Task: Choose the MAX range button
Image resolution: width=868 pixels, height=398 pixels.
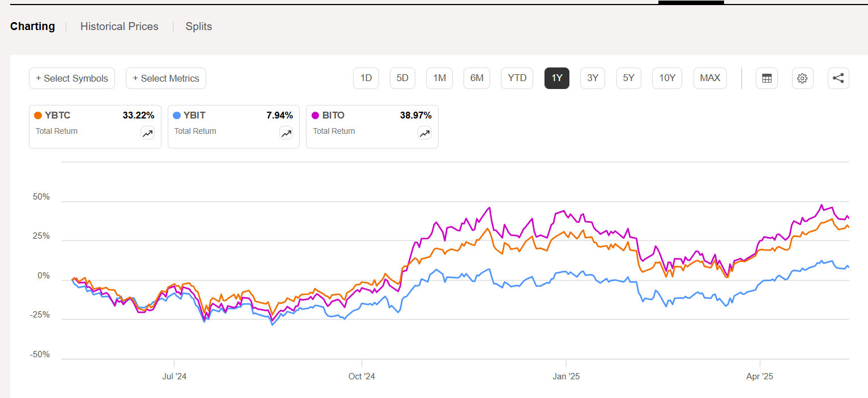Action: pos(710,78)
